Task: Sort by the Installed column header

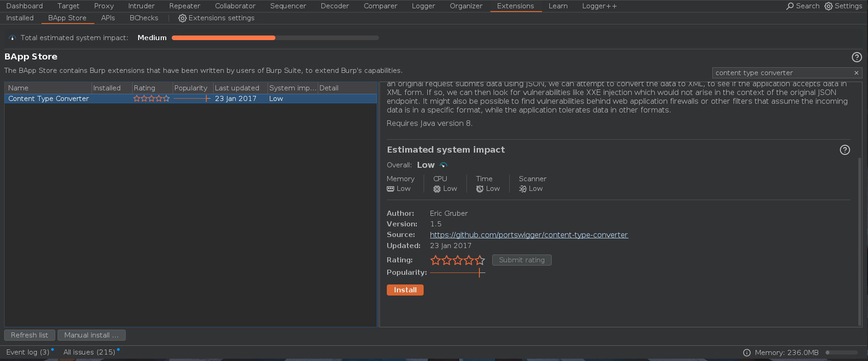Action: [x=112, y=88]
